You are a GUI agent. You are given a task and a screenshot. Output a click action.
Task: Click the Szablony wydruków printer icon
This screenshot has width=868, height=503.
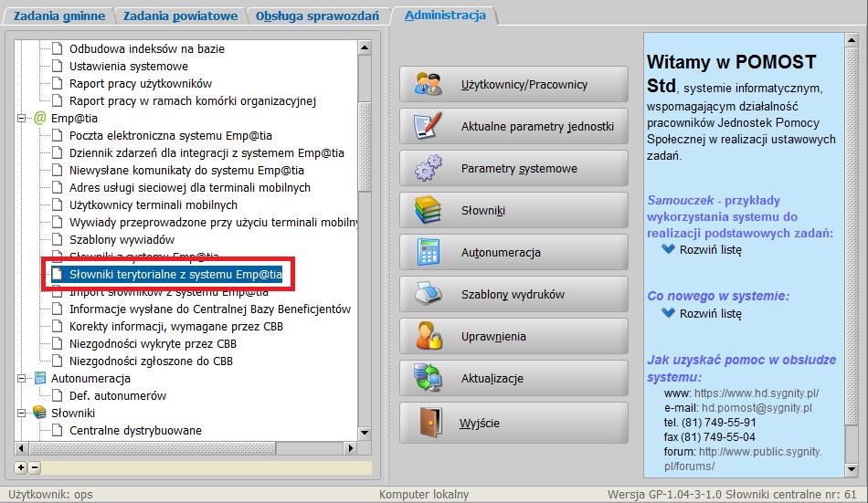coord(428,294)
